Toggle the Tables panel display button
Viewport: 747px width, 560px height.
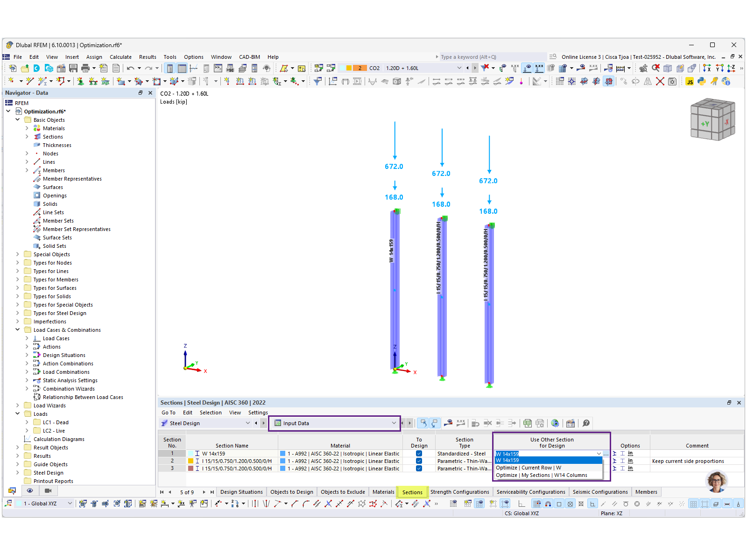tap(182, 68)
